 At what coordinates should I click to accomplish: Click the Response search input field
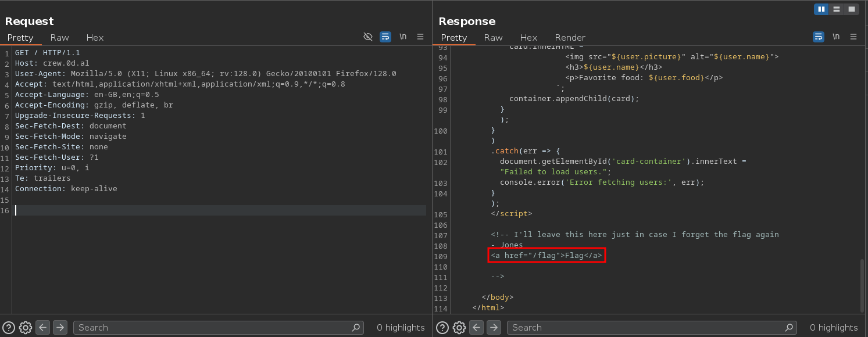point(645,327)
